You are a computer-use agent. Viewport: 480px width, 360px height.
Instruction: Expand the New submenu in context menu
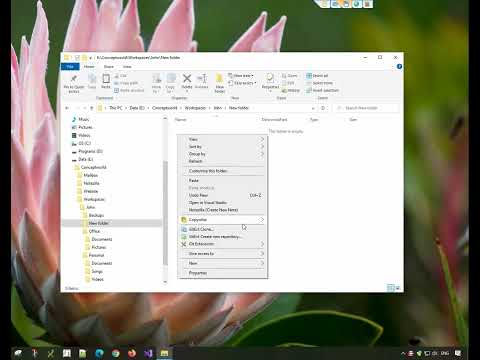pos(222,263)
